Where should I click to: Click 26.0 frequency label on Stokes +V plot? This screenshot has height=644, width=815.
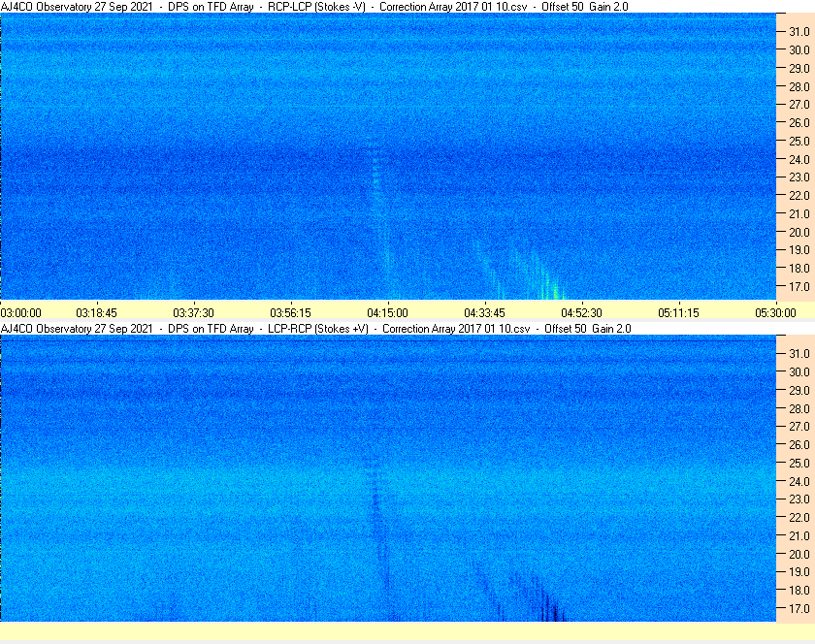pos(799,445)
